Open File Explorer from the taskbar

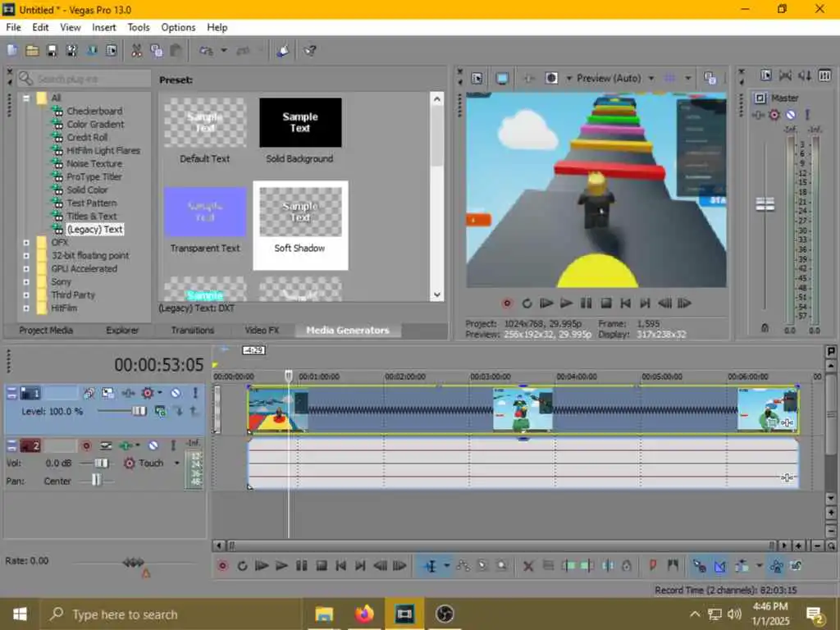[x=324, y=614]
